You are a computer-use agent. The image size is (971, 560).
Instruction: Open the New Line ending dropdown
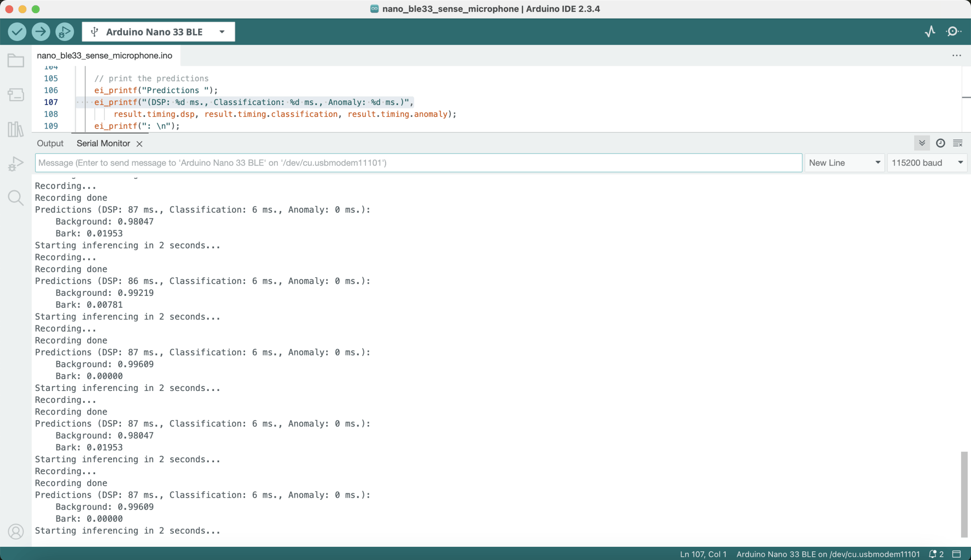point(845,163)
